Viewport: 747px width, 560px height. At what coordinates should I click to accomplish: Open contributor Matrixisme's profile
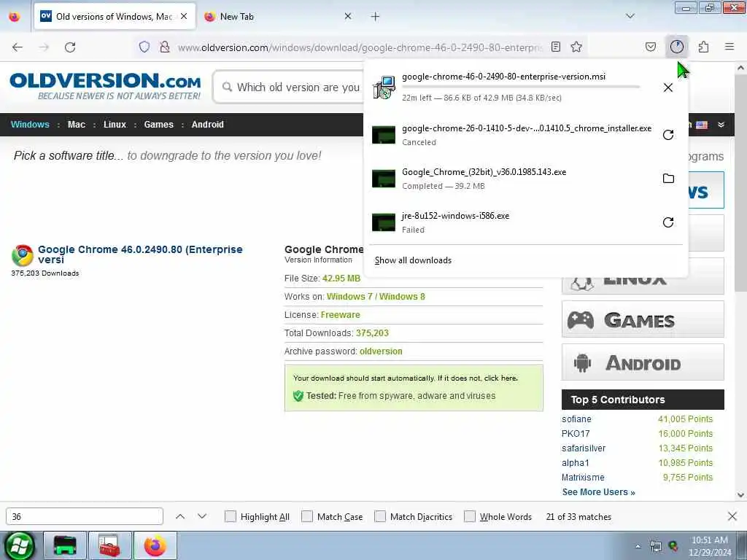[583, 477]
